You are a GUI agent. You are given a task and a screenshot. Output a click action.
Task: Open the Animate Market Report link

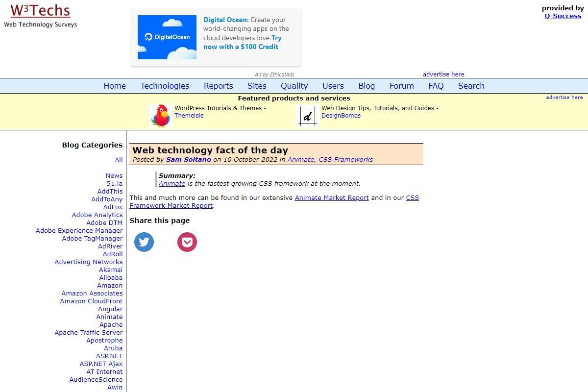coord(332,198)
